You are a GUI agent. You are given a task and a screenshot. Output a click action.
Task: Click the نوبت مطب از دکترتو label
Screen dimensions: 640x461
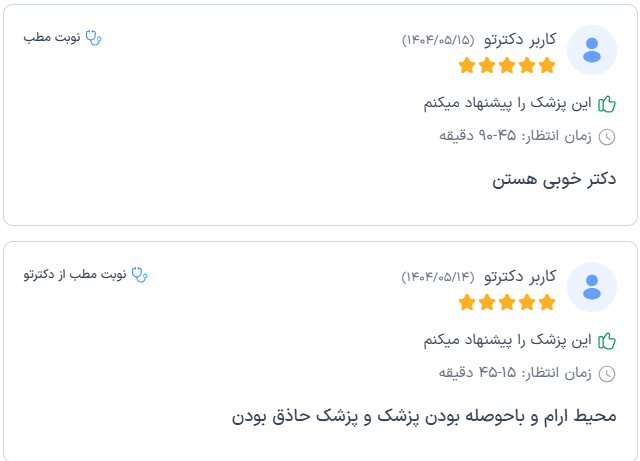click(x=75, y=274)
